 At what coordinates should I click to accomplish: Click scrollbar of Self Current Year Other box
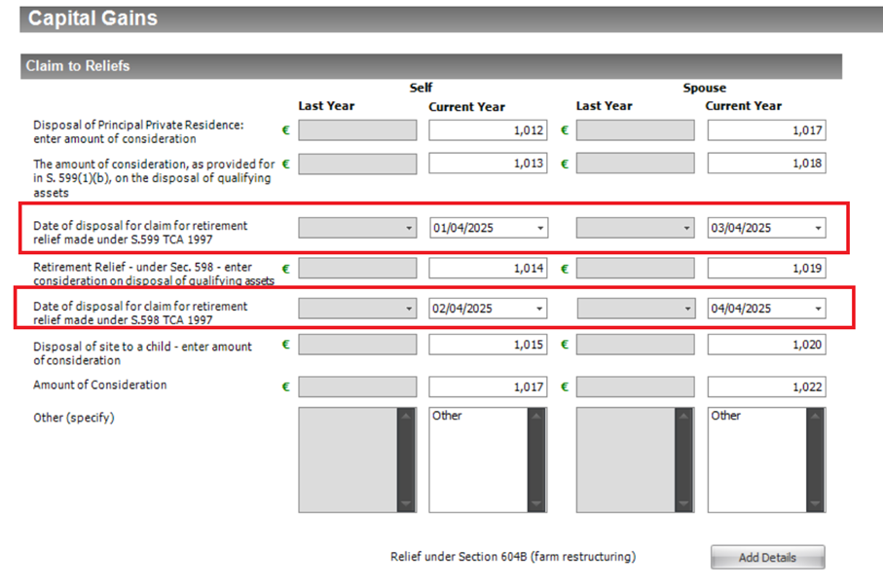click(536, 459)
